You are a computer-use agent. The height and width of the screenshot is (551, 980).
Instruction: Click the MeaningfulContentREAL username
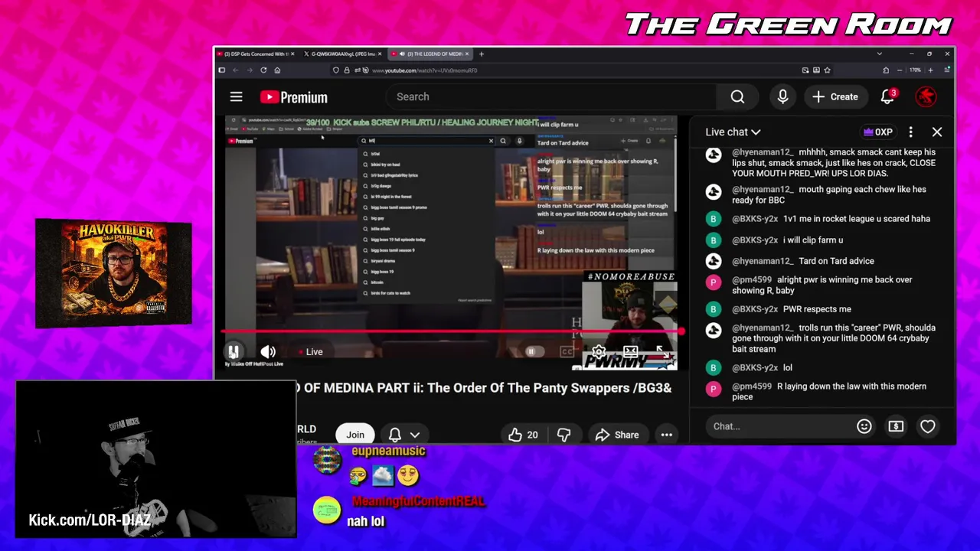click(x=418, y=501)
